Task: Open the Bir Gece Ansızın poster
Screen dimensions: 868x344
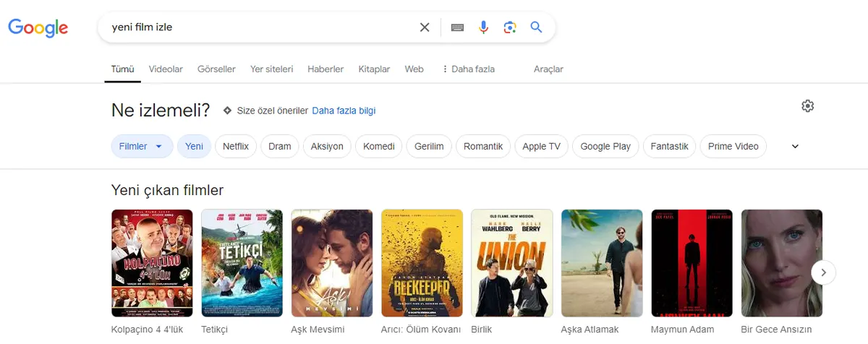Action: [x=782, y=263]
